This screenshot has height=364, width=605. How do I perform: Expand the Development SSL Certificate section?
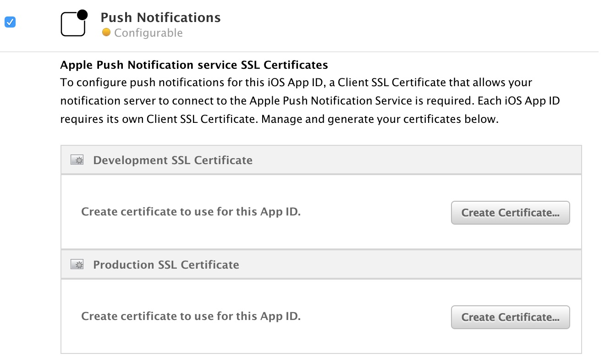(x=173, y=160)
